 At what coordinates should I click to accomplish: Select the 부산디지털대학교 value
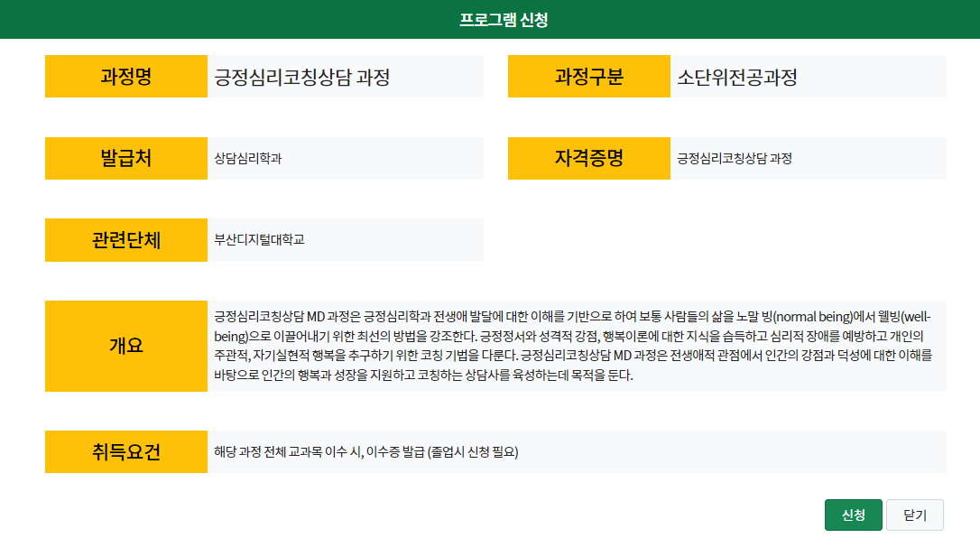tap(259, 240)
